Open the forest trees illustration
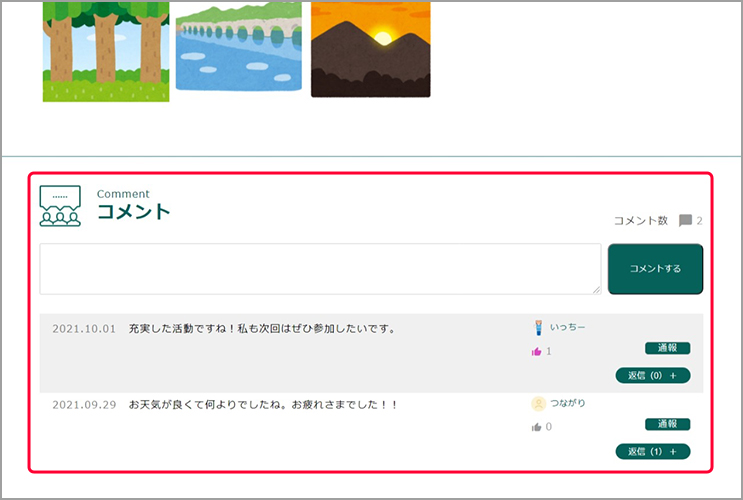743x500 pixels. (x=106, y=50)
